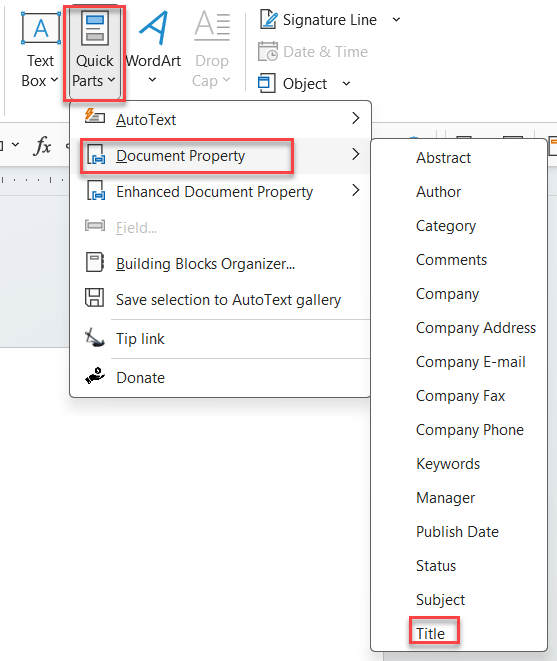This screenshot has width=557, height=661.
Task: Insert the Manager property
Action: pos(459,498)
